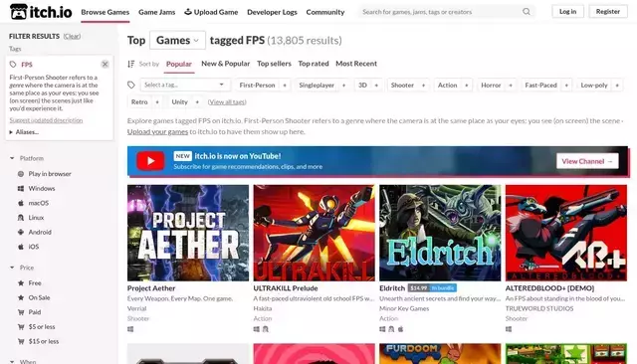Click the Android icon in sidebar

(x=21, y=232)
